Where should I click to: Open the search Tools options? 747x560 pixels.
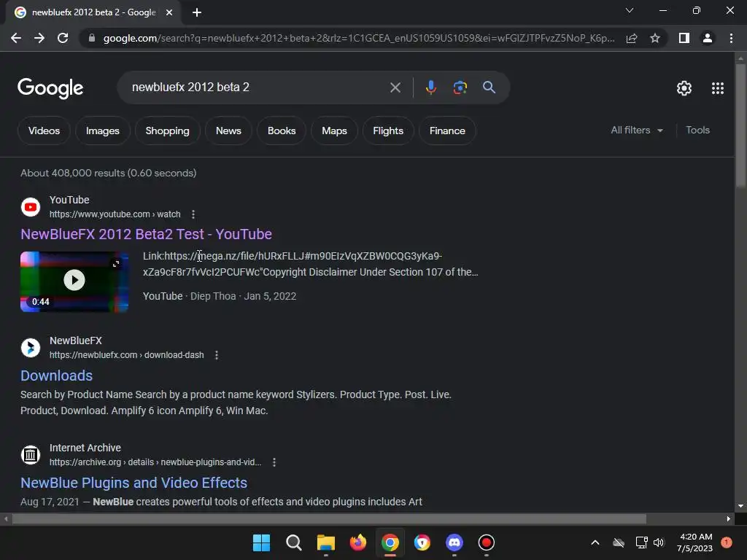tap(697, 130)
